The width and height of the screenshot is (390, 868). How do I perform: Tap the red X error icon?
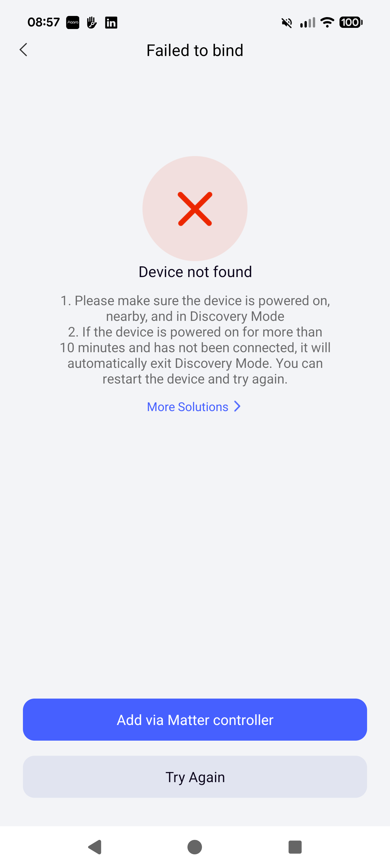click(x=195, y=209)
